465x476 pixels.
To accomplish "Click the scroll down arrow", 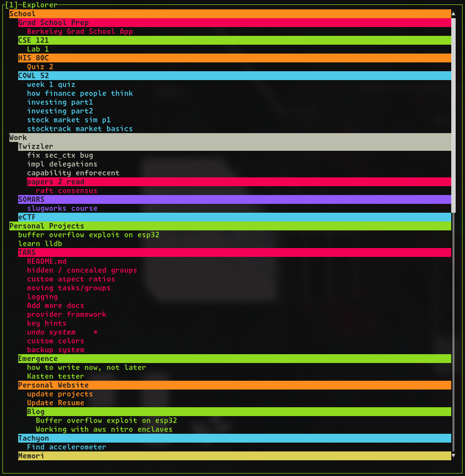I will point(453,456).
